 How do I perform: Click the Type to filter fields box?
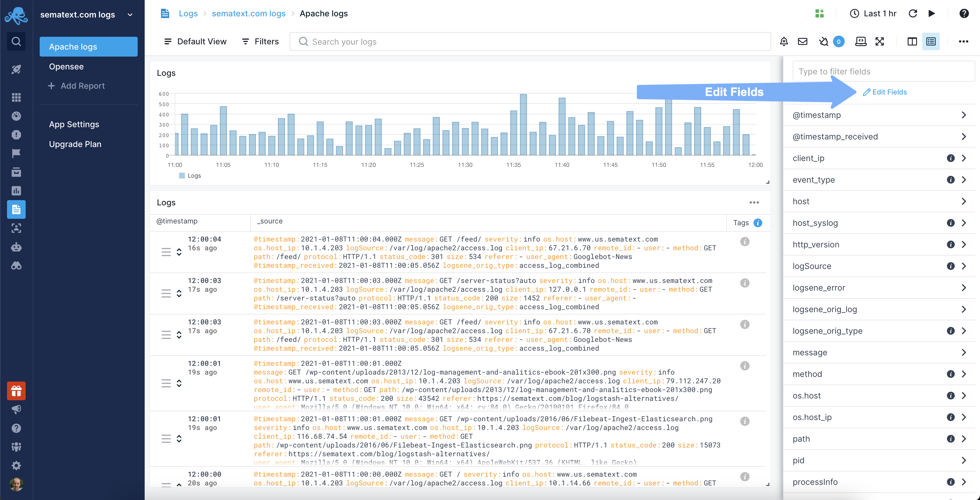[883, 71]
